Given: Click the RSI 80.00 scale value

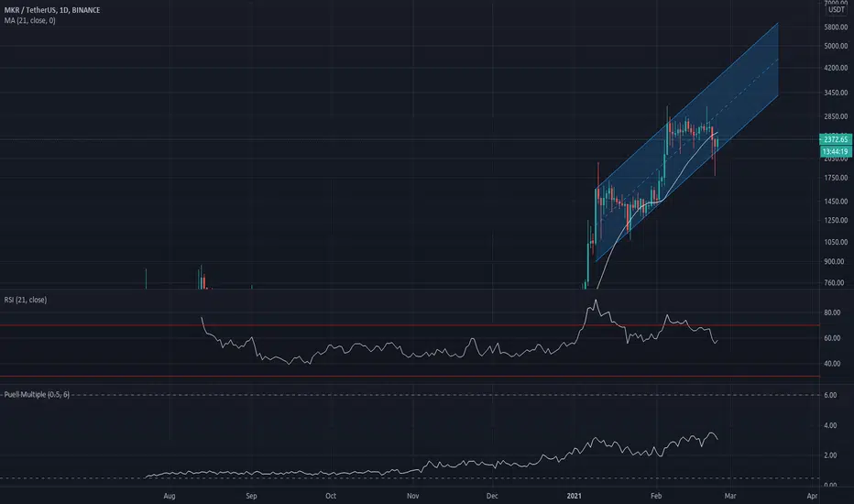Looking at the screenshot, I should [832, 312].
